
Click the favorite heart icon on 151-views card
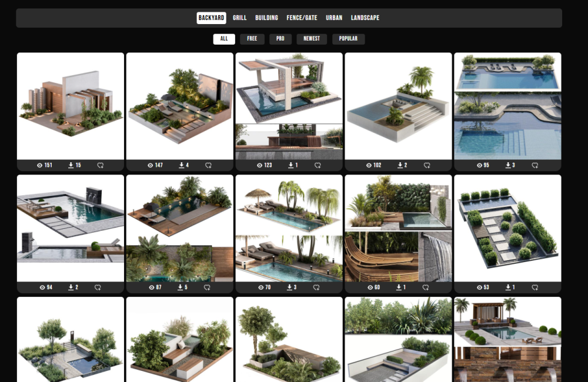(x=100, y=166)
